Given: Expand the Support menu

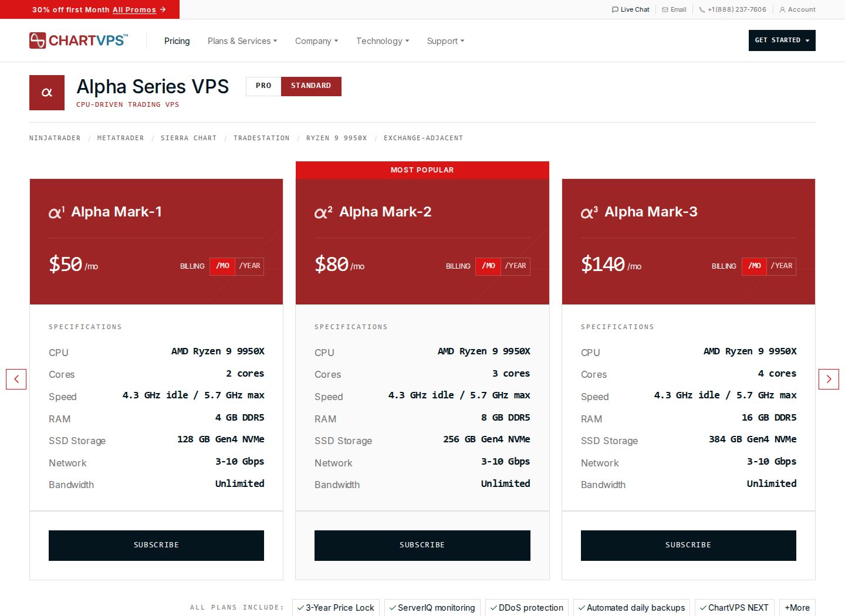Looking at the screenshot, I should pyautogui.click(x=445, y=41).
